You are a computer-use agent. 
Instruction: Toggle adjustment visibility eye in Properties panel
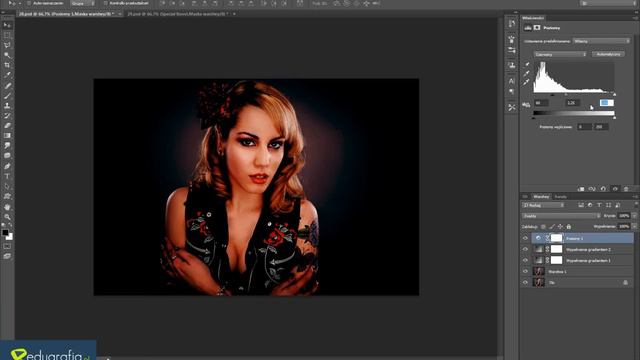point(615,189)
